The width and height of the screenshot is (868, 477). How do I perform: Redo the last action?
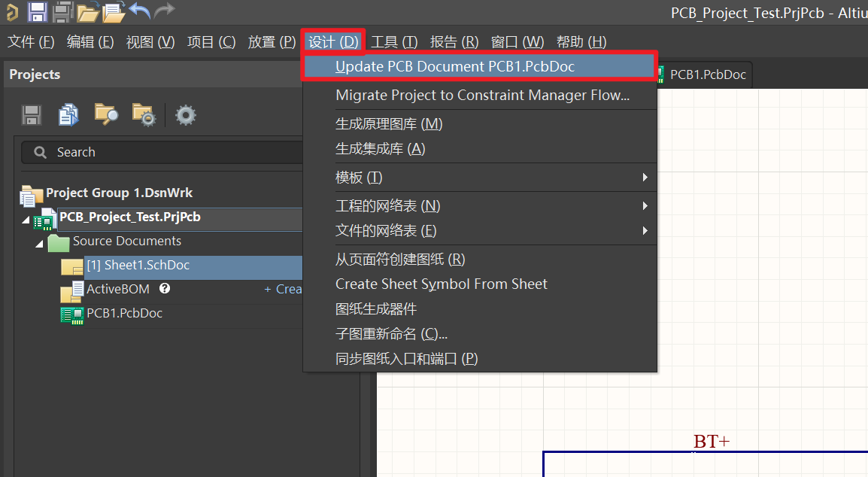coord(165,11)
